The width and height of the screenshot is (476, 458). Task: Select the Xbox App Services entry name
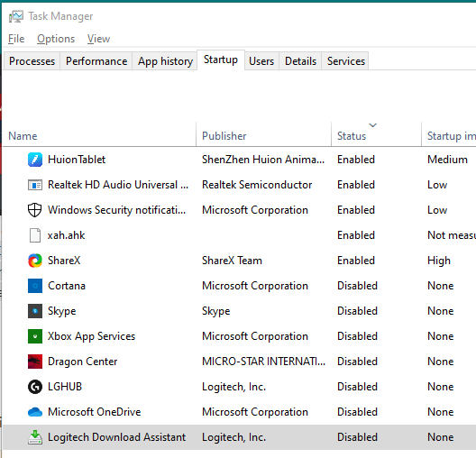click(91, 336)
